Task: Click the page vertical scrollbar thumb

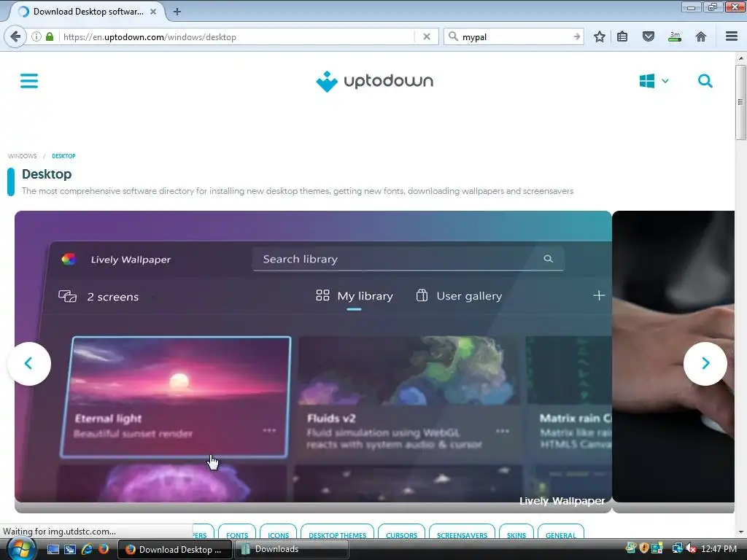Action: click(x=740, y=102)
